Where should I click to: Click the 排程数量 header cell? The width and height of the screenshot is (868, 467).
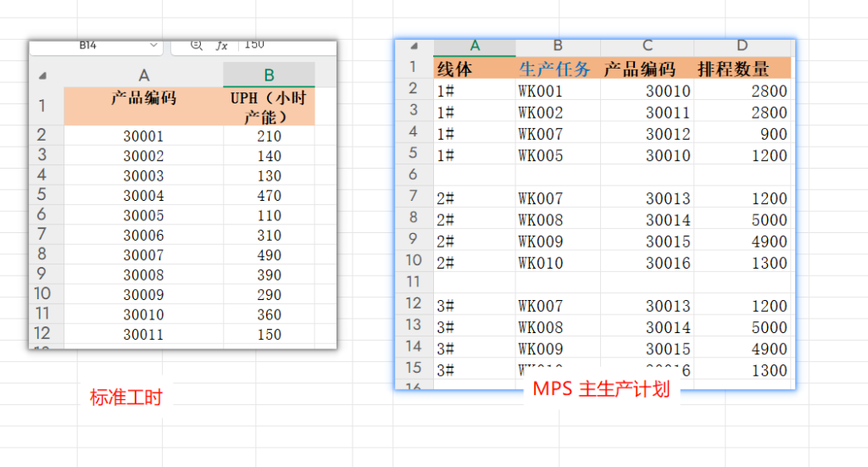point(743,69)
